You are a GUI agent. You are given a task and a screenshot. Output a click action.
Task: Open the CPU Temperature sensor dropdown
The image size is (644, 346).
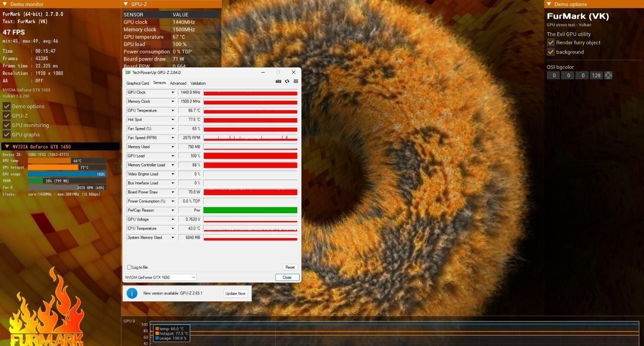(173, 228)
